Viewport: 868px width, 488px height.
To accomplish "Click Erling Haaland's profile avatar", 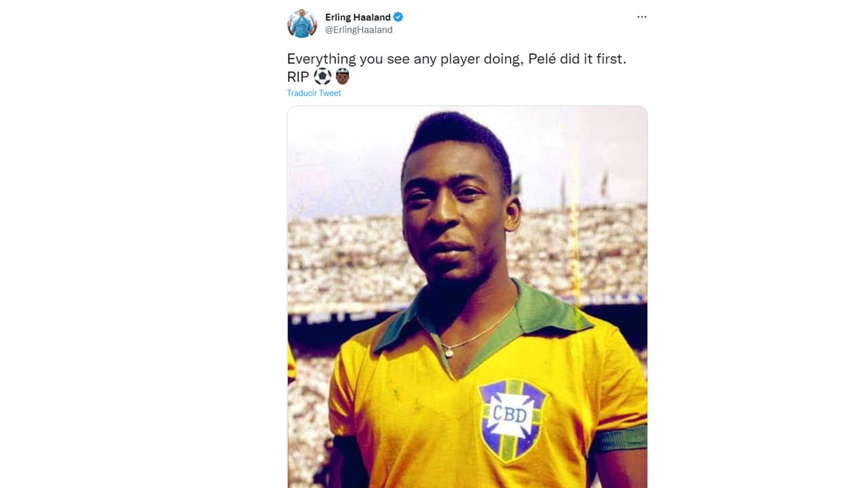I will click(x=302, y=24).
